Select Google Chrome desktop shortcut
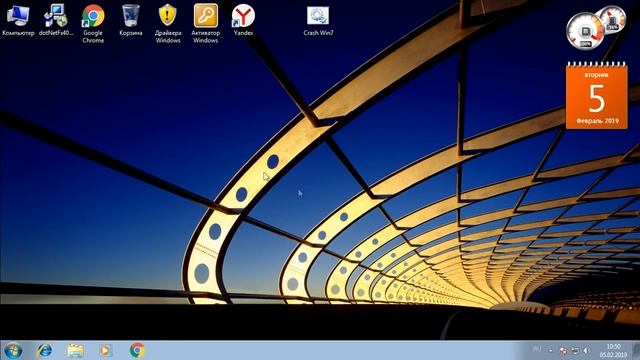 pos(93,24)
